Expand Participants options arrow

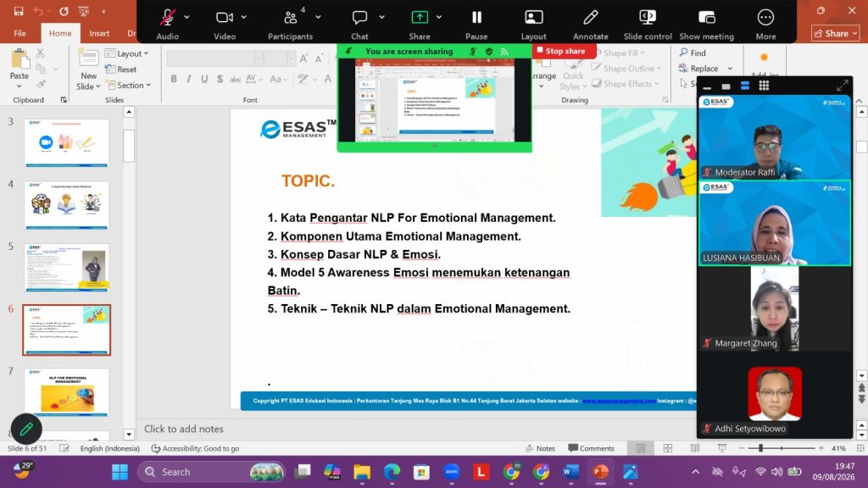click(x=319, y=17)
